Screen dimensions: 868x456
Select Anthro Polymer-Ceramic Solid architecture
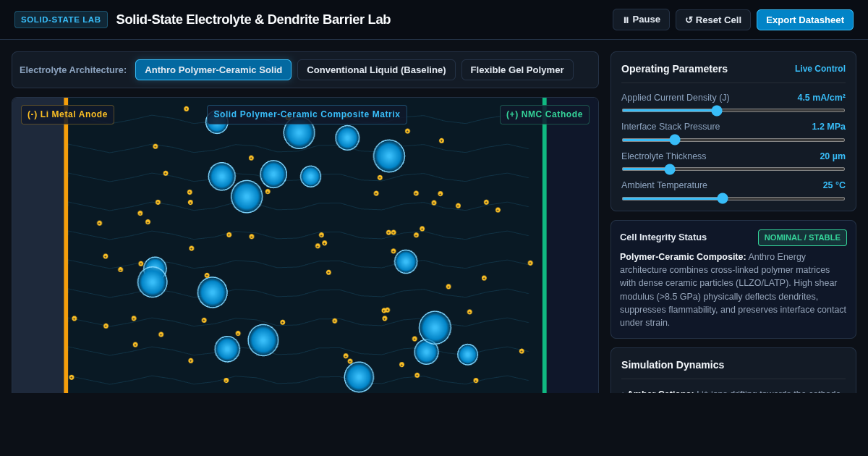tap(213, 70)
